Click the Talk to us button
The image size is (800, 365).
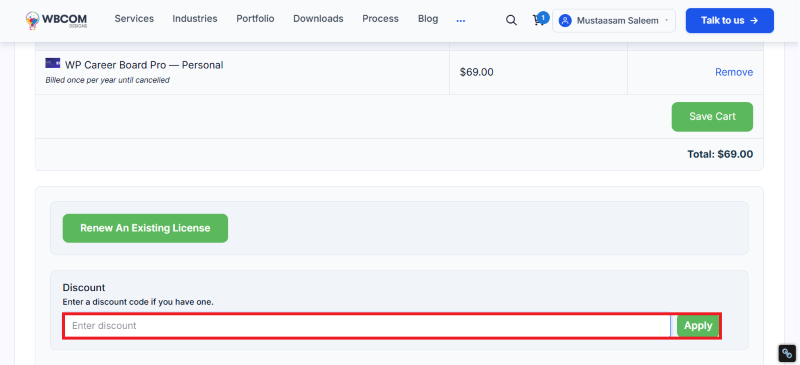click(x=730, y=20)
